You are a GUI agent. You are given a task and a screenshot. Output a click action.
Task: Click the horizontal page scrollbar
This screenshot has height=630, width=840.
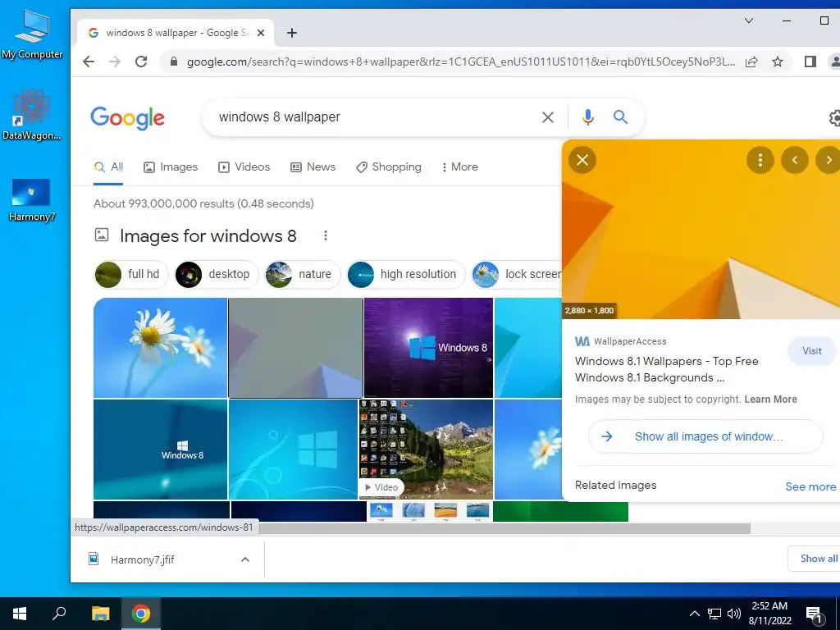(504, 529)
